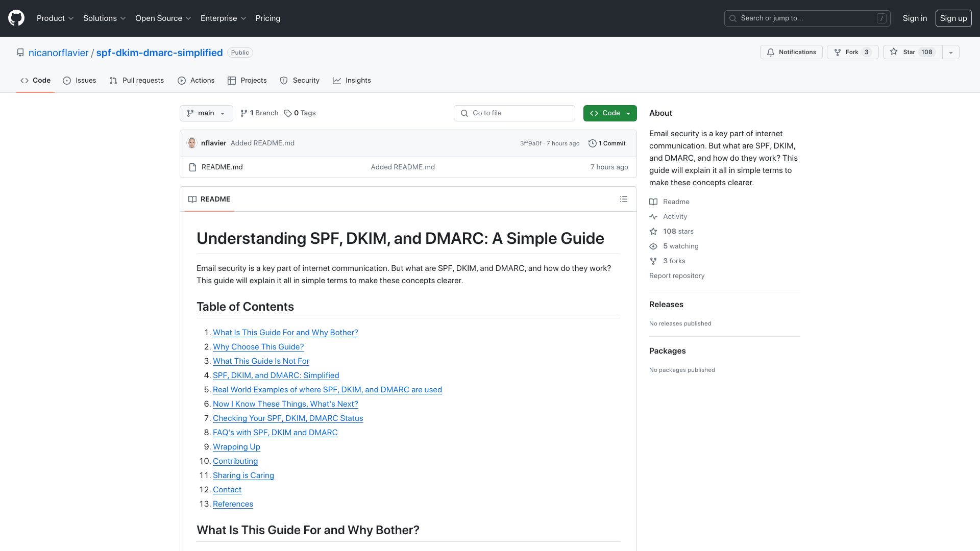View the 0 Tags link

click(x=300, y=113)
